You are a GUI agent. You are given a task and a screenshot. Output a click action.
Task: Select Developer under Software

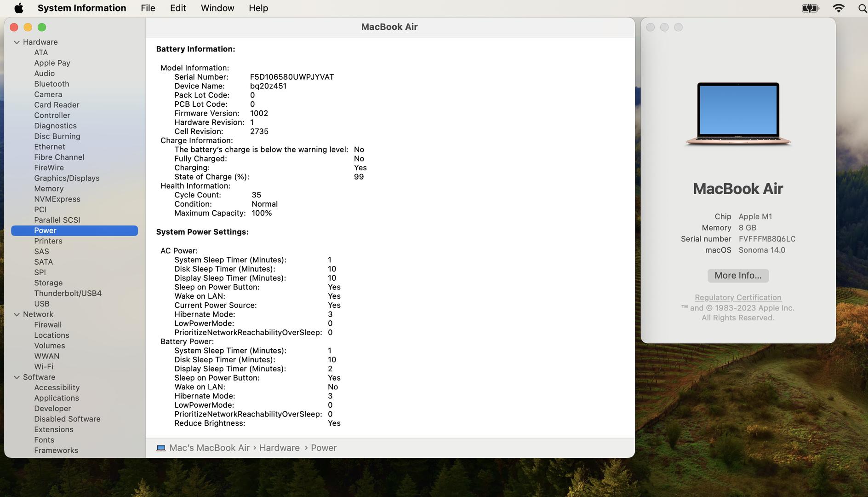tap(52, 409)
